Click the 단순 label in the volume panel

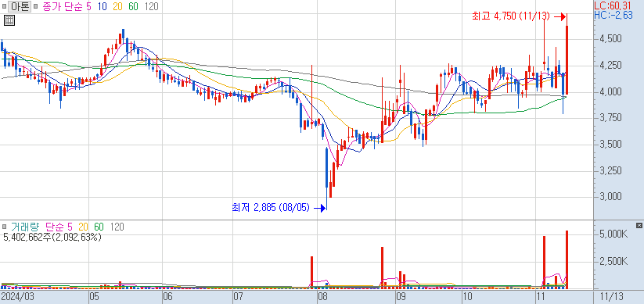pyautogui.click(x=54, y=227)
